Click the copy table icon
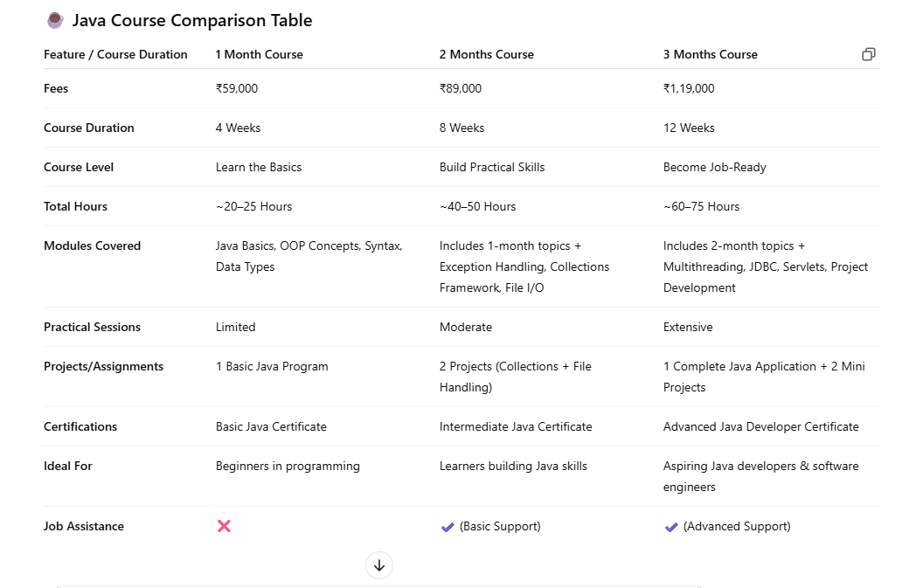This screenshot has height=588, width=916. click(x=868, y=54)
